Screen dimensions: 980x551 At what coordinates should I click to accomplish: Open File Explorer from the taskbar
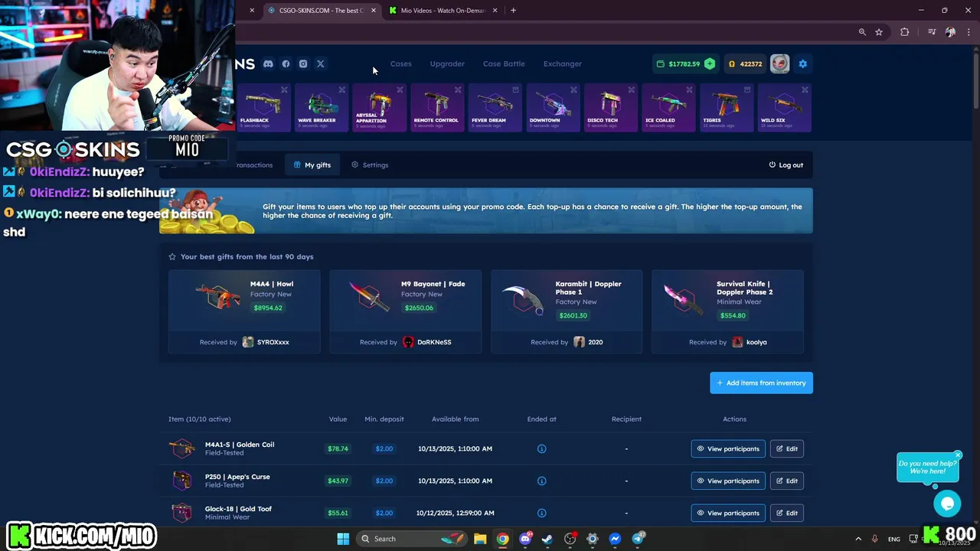(480, 539)
